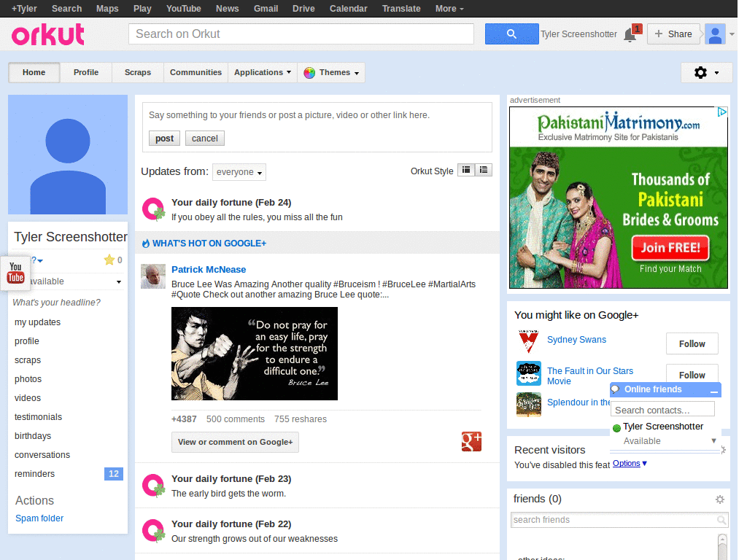Click View or comment on Google+
The height and width of the screenshot is (560, 747).
[236, 442]
